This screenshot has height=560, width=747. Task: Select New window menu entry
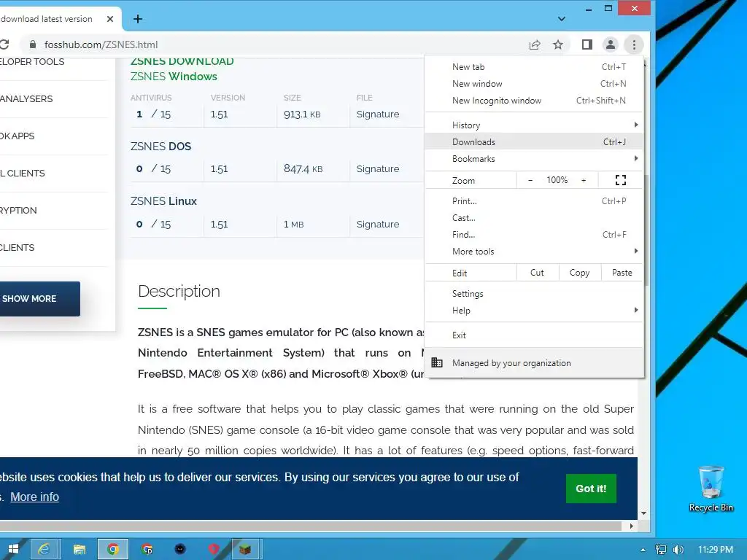pyautogui.click(x=533, y=84)
